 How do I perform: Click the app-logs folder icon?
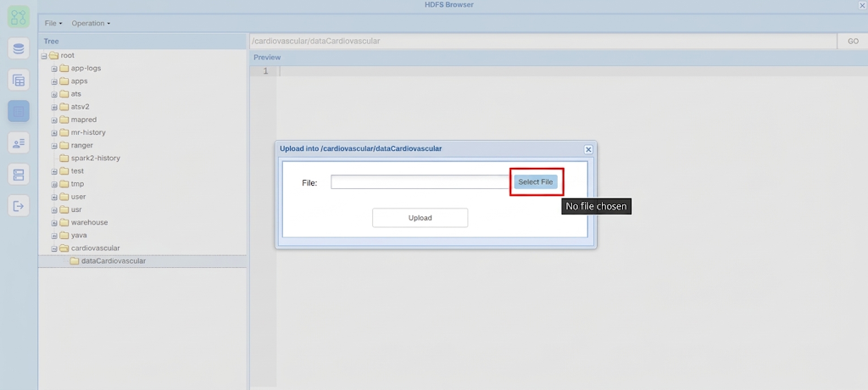pyautogui.click(x=64, y=68)
